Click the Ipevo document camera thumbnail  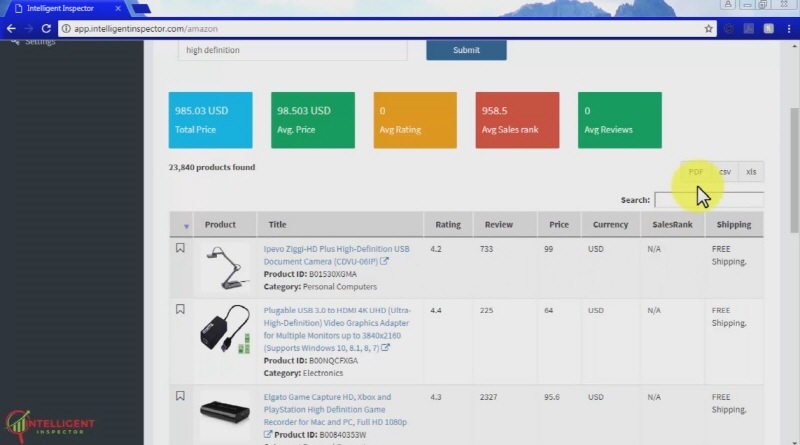tap(225, 267)
